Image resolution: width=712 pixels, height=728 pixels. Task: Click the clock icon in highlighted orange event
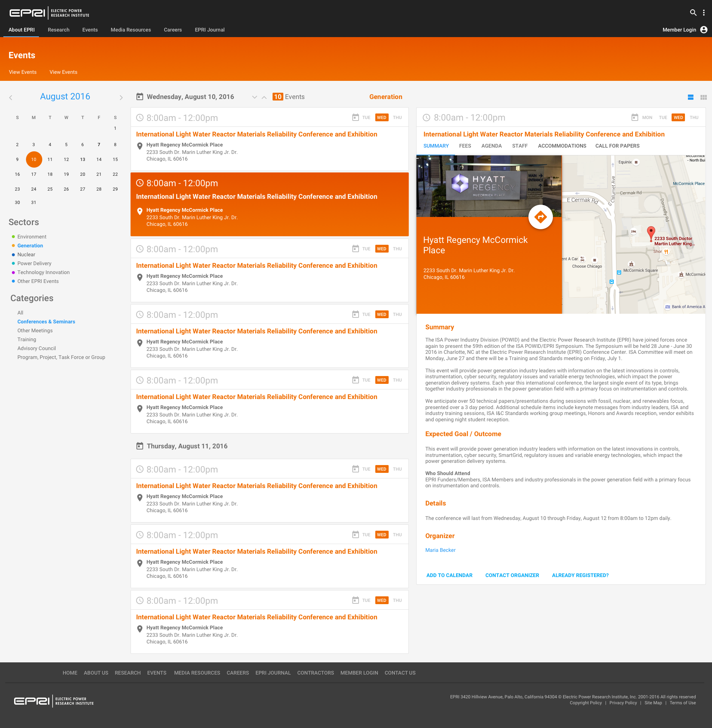point(139,183)
